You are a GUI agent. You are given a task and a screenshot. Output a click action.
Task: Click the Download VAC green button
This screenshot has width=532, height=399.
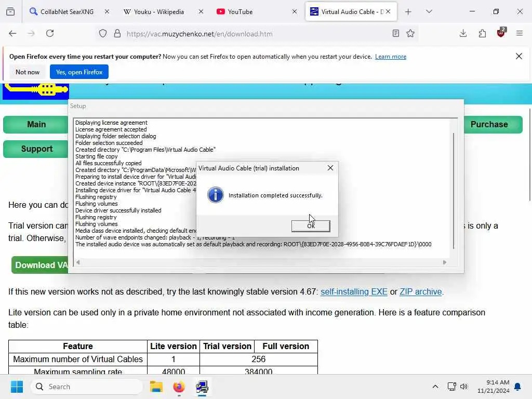[40, 265]
